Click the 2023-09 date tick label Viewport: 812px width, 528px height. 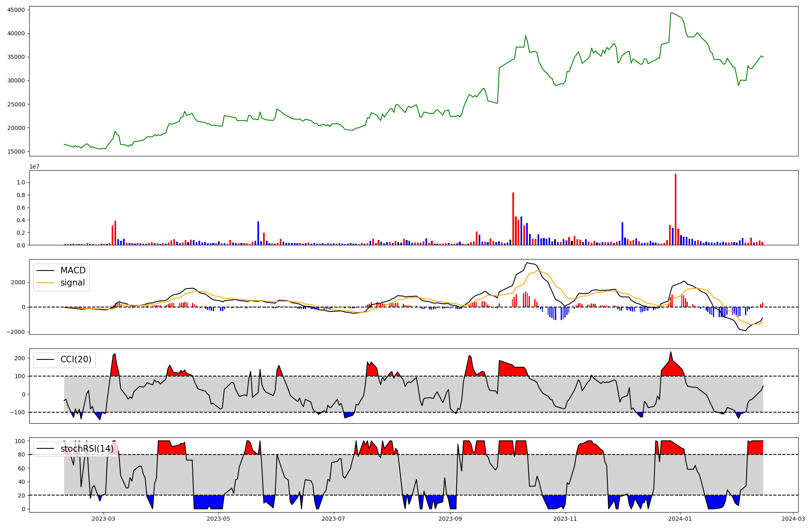(x=450, y=518)
